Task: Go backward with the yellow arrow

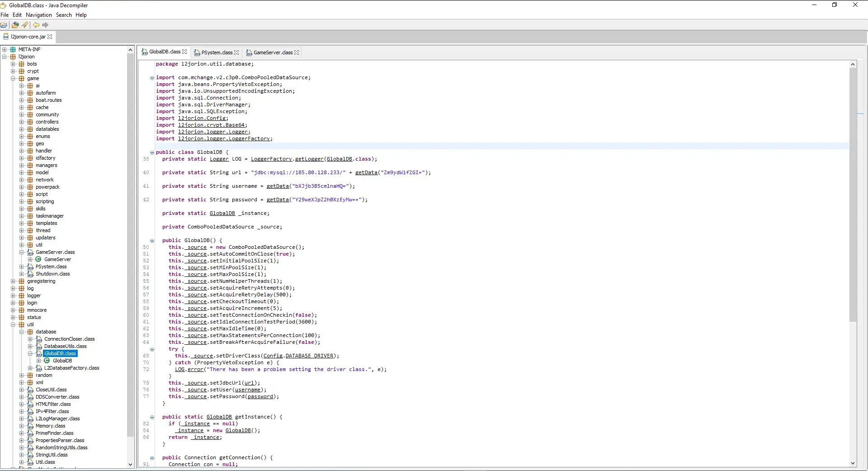Action: pyautogui.click(x=36, y=25)
